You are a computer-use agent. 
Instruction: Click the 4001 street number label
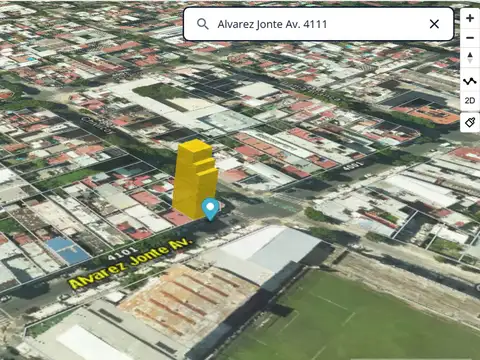(x=353, y=165)
